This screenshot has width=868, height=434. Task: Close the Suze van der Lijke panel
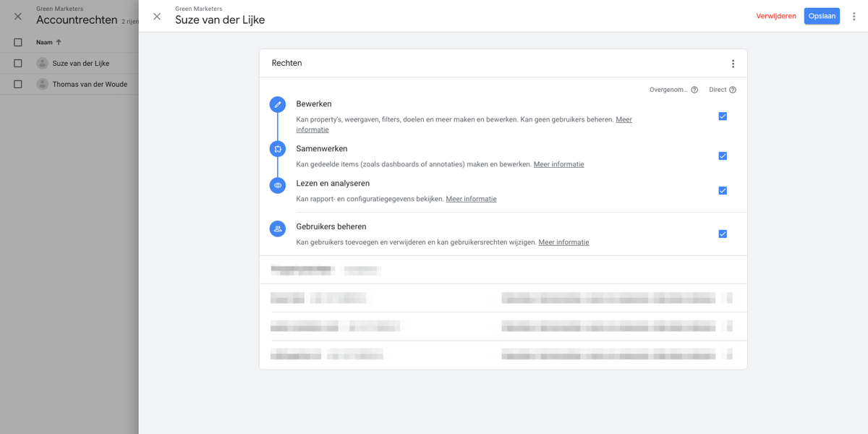click(x=157, y=16)
